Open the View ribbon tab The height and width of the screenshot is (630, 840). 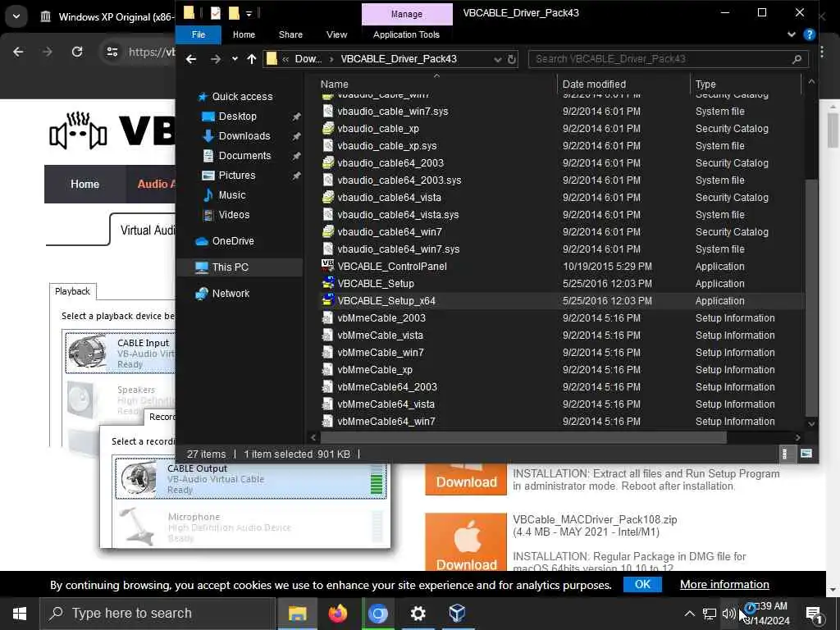coord(336,34)
